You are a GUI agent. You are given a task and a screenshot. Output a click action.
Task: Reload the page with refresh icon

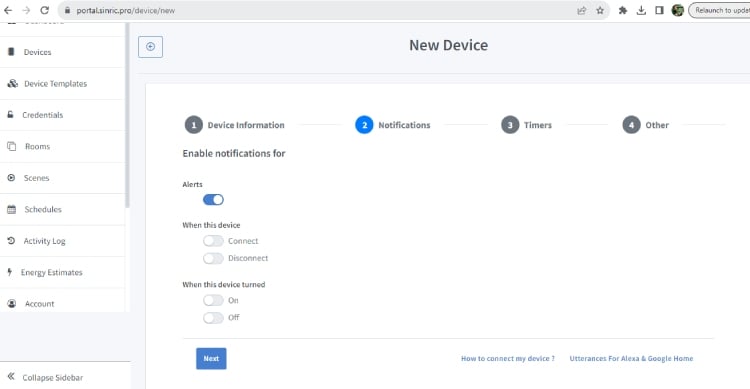44,10
